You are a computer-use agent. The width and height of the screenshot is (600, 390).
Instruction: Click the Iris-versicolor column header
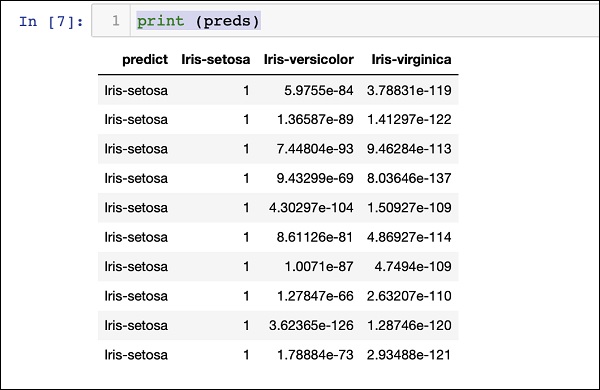click(309, 59)
